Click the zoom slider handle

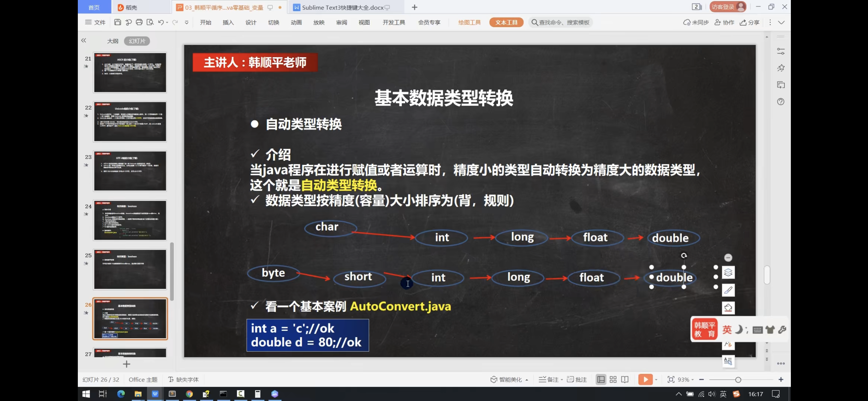[x=738, y=380]
